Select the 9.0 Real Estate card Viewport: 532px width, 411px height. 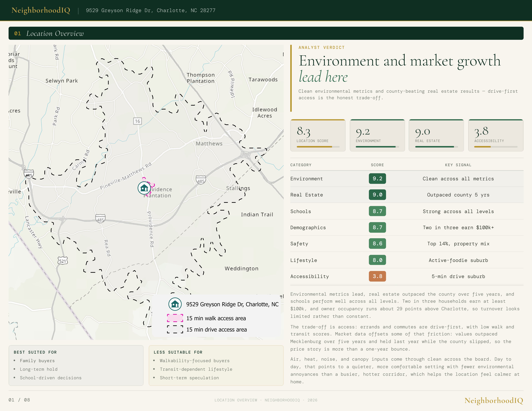pos(436,135)
